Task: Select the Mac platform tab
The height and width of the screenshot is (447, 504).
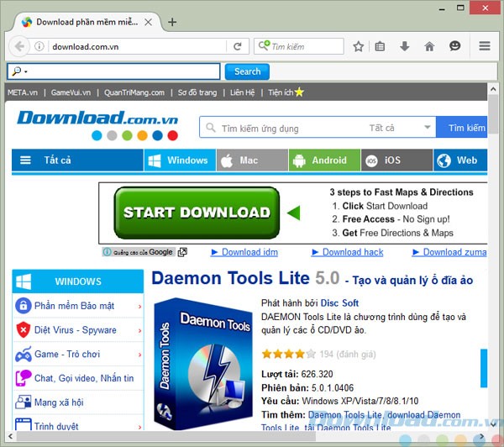Action: coord(252,160)
